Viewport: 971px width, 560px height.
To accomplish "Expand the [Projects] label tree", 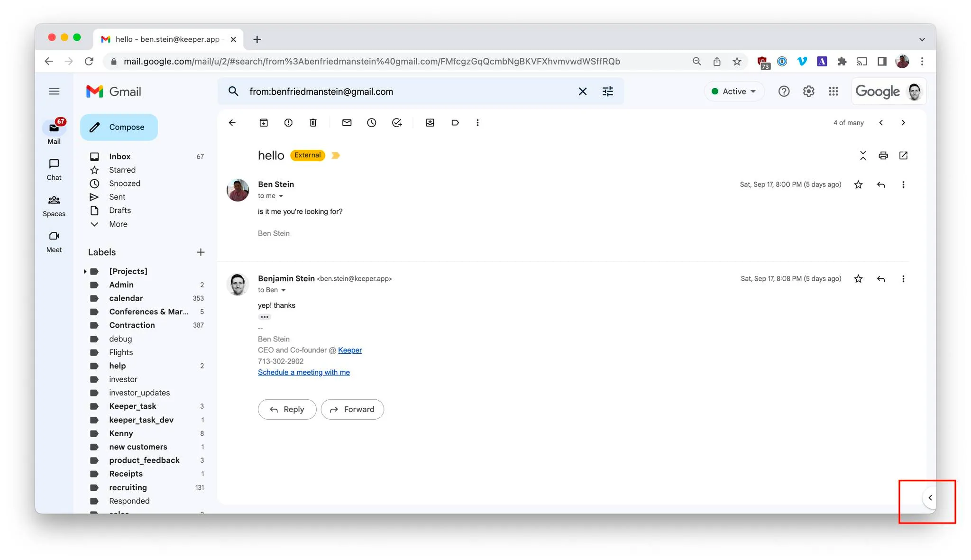I will tap(85, 271).
